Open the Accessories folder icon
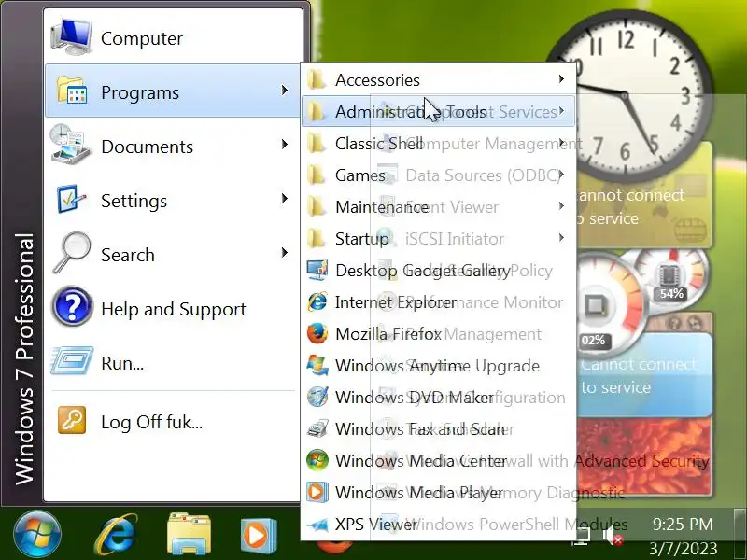747x560 pixels. [x=317, y=79]
